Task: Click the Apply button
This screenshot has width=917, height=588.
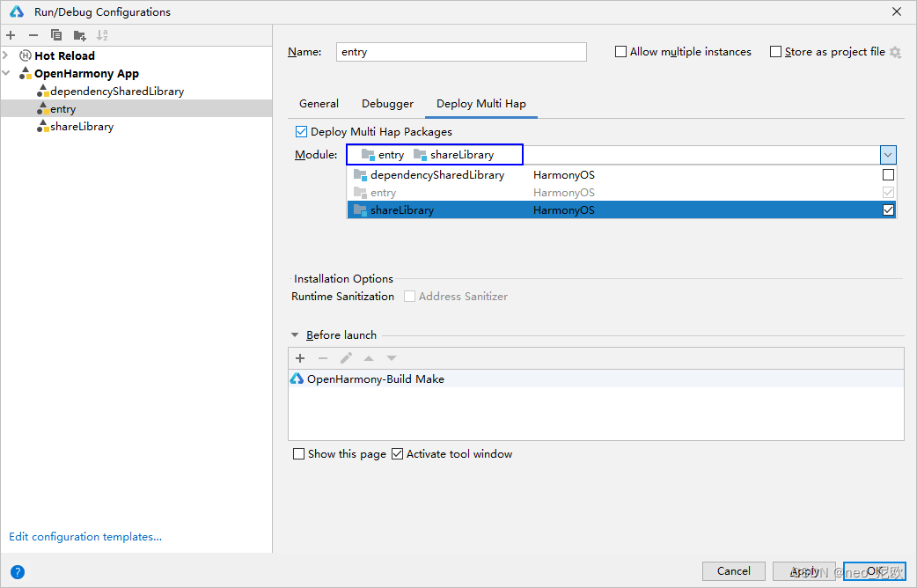Action: tap(804, 571)
